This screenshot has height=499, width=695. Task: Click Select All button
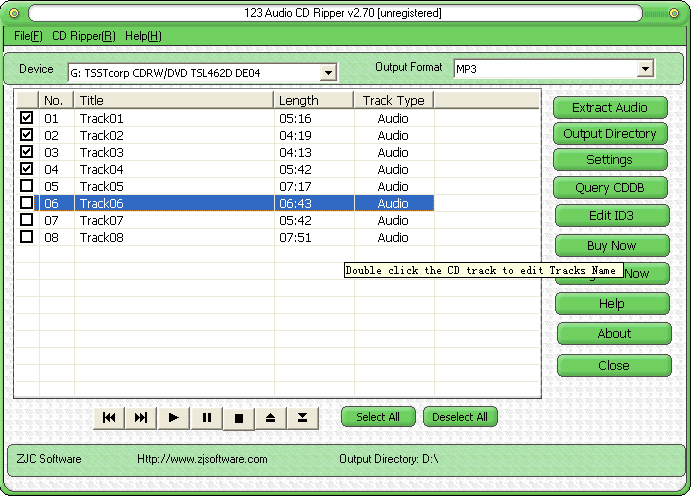coord(378,417)
